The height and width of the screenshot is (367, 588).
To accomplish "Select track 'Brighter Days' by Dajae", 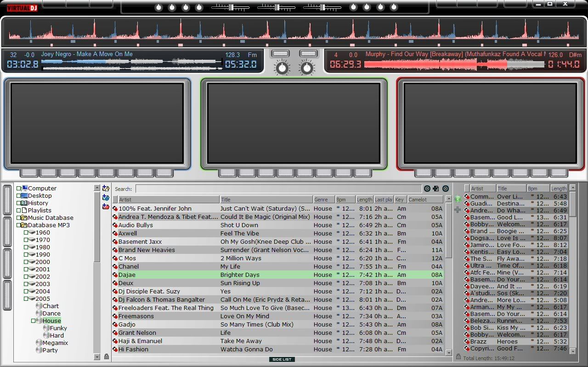I will [278, 275].
